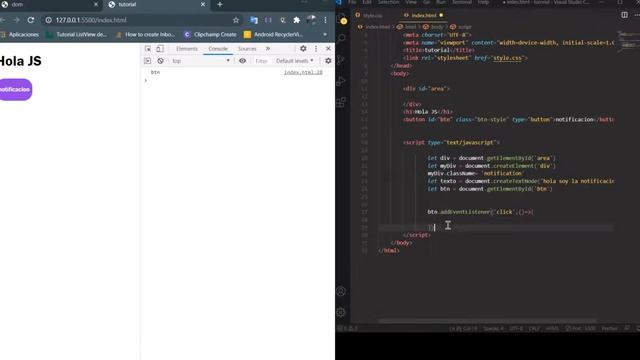Click the VS Code horizontal scrollbar
The height and width of the screenshot is (360, 640).
pyautogui.click(x=487, y=321)
